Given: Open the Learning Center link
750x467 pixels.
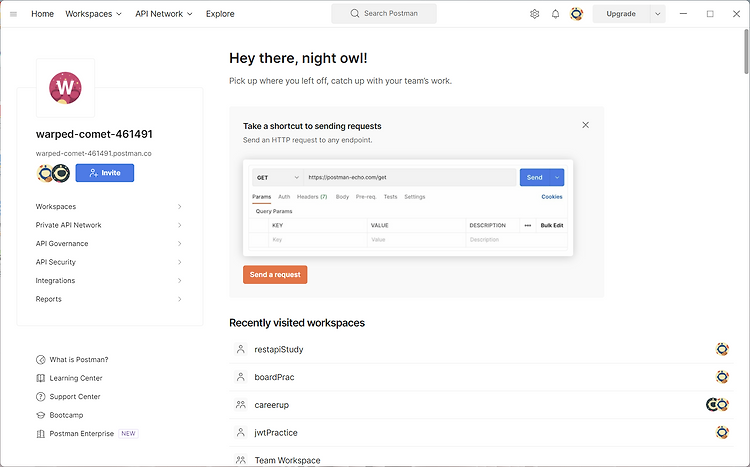Looking at the screenshot, I should point(76,378).
